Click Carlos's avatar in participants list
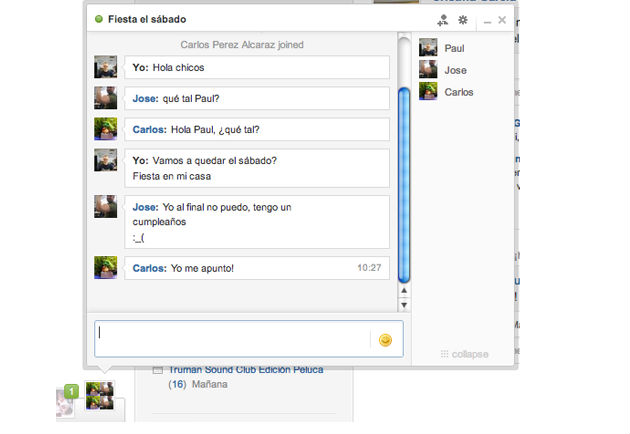The width and height of the screenshot is (630, 434). coord(428,91)
